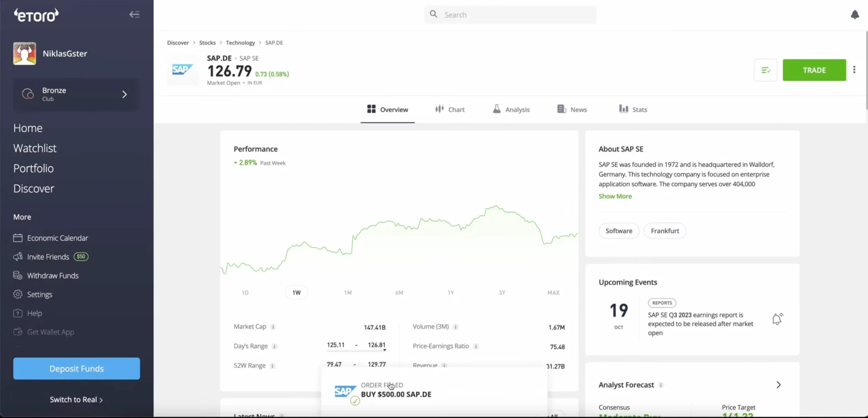Click the Price-Earnings Ratio info icon
The width and height of the screenshot is (868, 418).
pos(476,346)
